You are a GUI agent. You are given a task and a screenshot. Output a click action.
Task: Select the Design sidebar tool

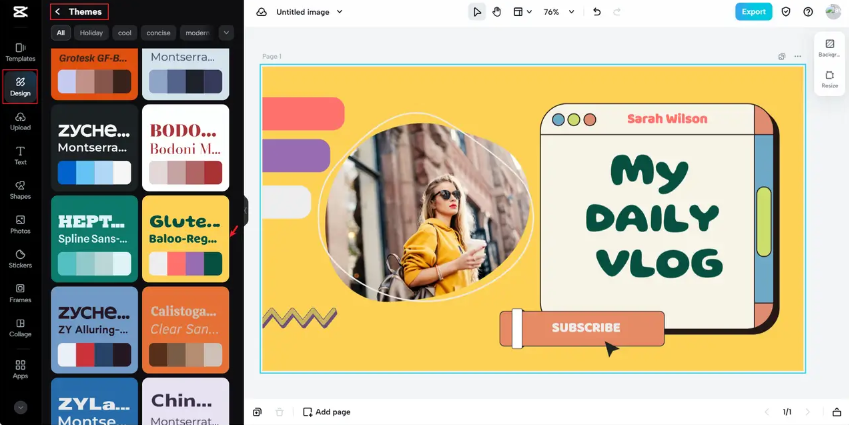click(20, 87)
